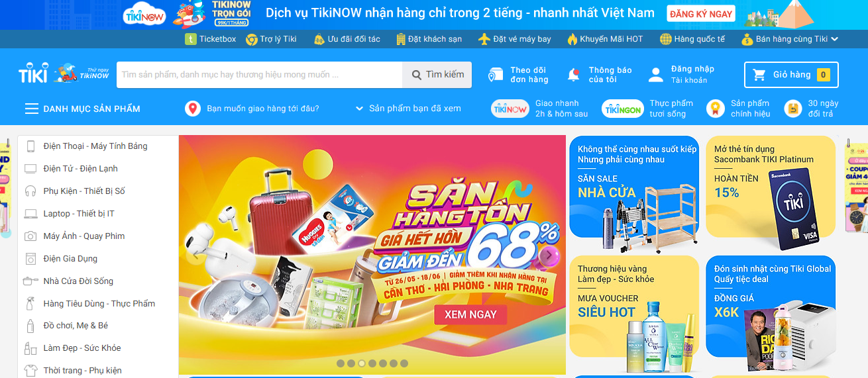Expand the Sản phẩm bạn đã xem dropdown
The image size is (868, 378).
(x=359, y=109)
